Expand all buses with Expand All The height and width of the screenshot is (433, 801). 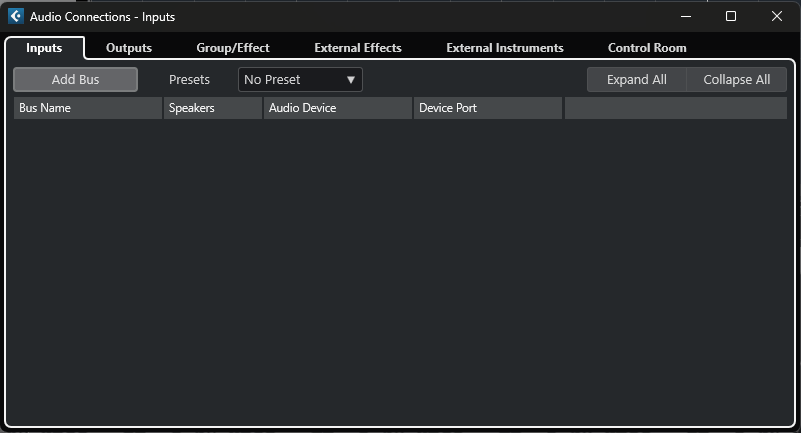pos(636,80)
